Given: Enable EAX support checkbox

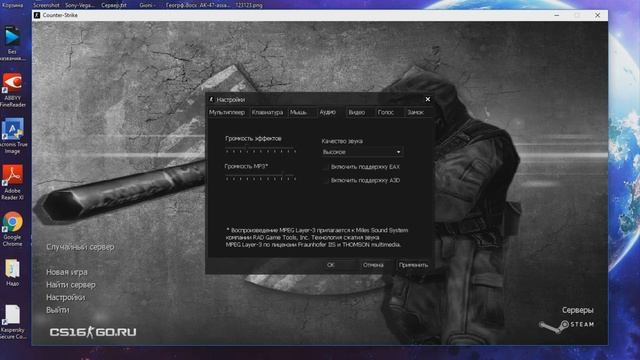Looking at the screenshot, I should [325, 167].
